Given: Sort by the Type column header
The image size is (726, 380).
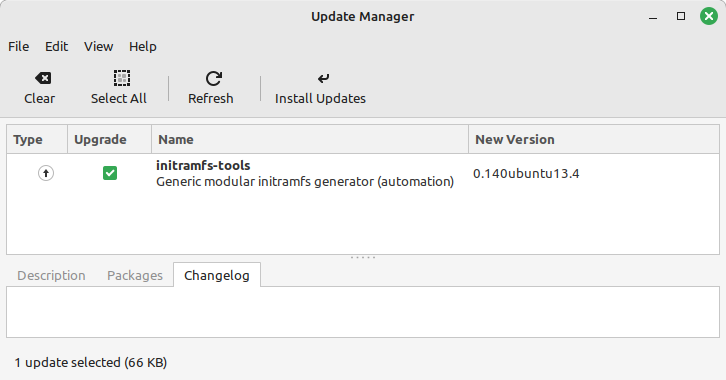Looking at the screenshot, I should (x=37, y=139).
